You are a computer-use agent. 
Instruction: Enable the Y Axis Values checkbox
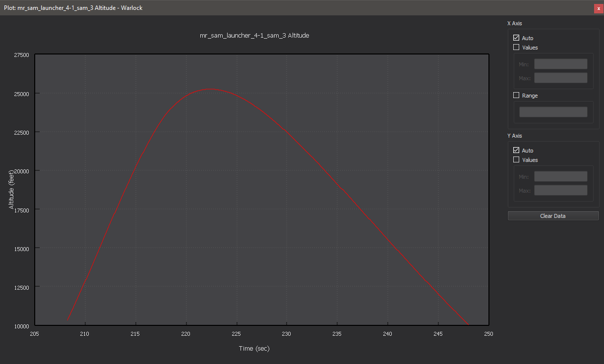coord(516,160)
